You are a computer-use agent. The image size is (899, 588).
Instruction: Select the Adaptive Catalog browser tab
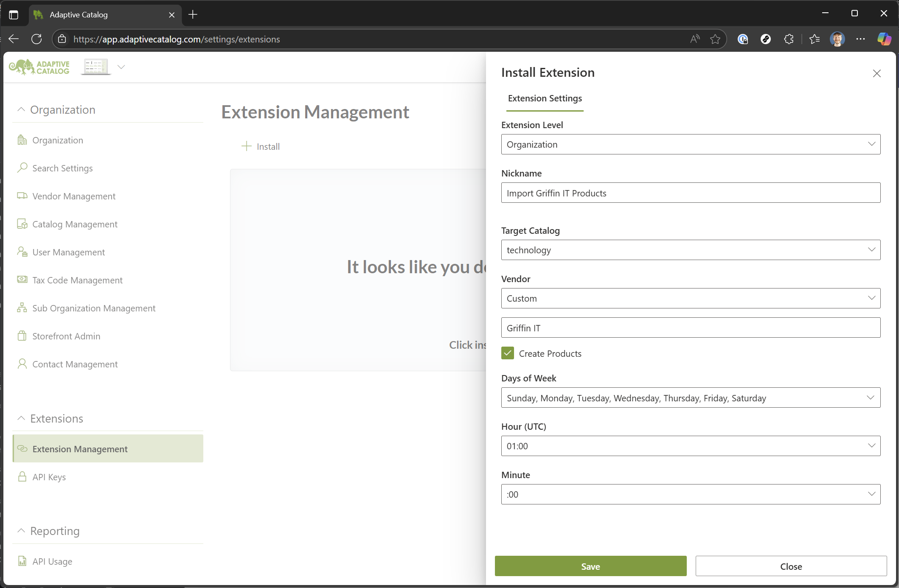pyautogui.click(x=105, y=15)
